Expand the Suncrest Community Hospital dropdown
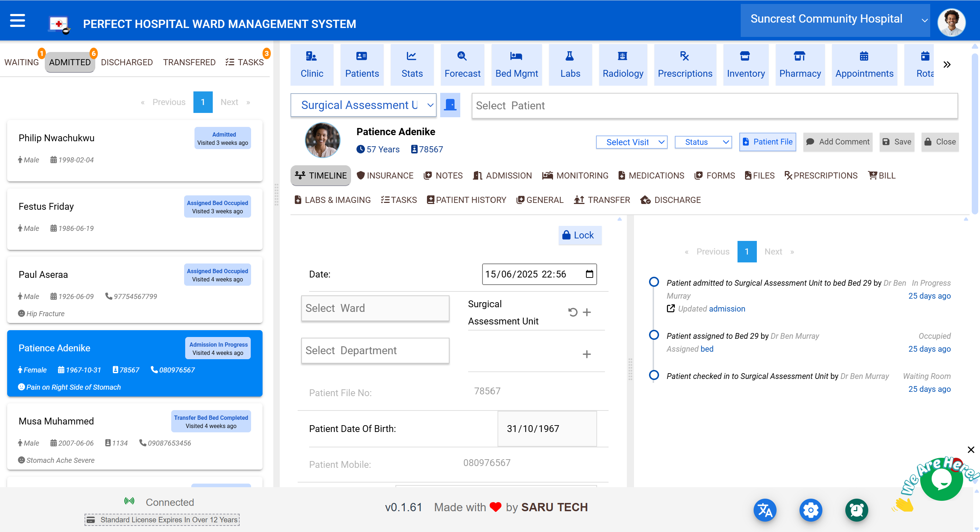The image size is (980, 532). (x=835, y=20)
